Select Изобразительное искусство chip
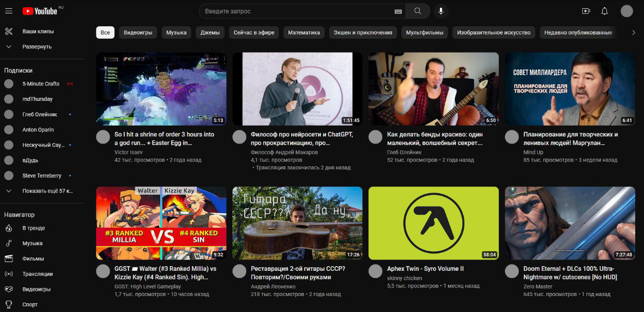 click(494, 32)
